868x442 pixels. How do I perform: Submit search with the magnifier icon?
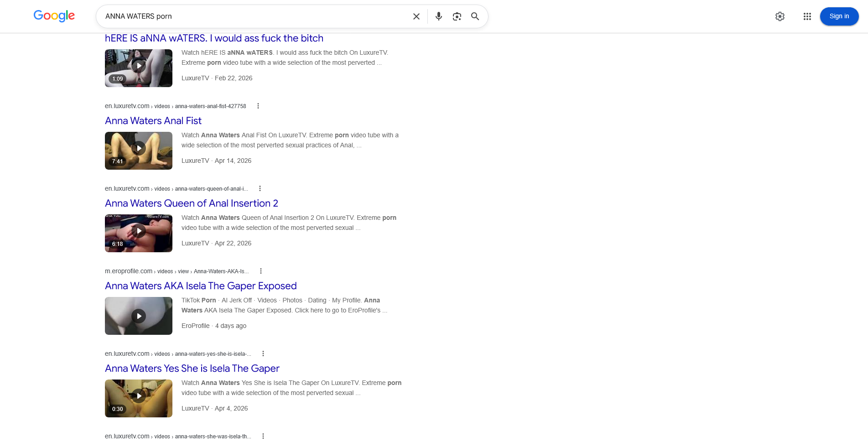point(475,16)
